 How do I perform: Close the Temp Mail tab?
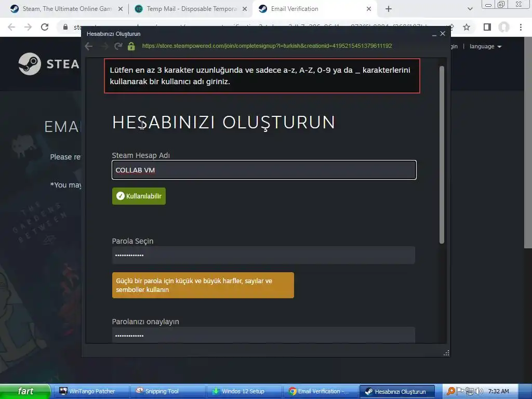click(245, 9)
